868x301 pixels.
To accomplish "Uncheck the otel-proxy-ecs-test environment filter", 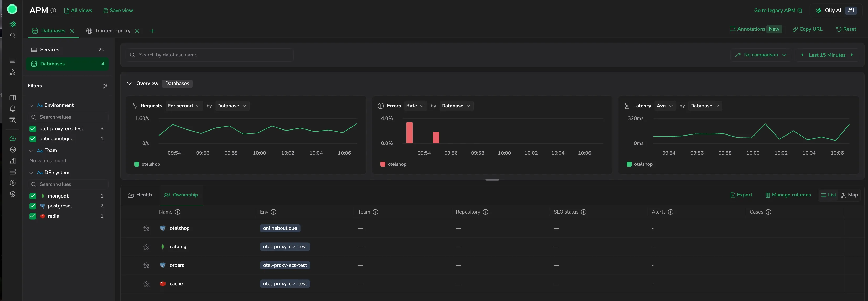I will (x=33, y=129).
